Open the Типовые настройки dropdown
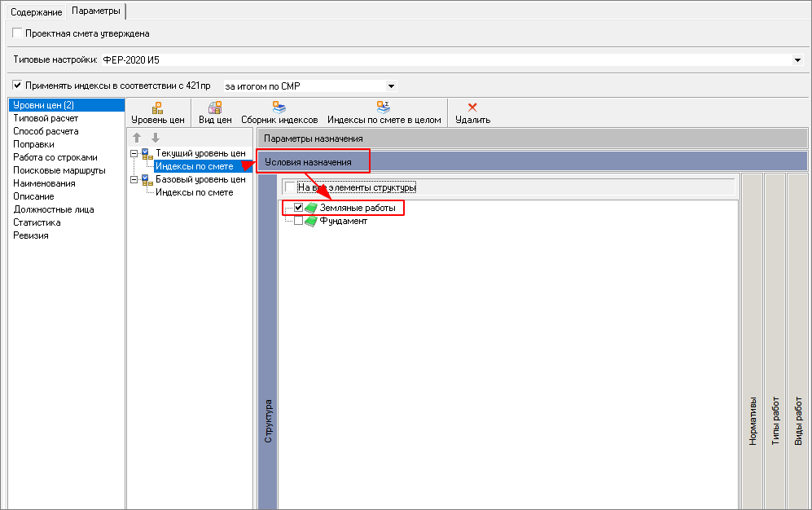812x510 pixels. point(797,60)
